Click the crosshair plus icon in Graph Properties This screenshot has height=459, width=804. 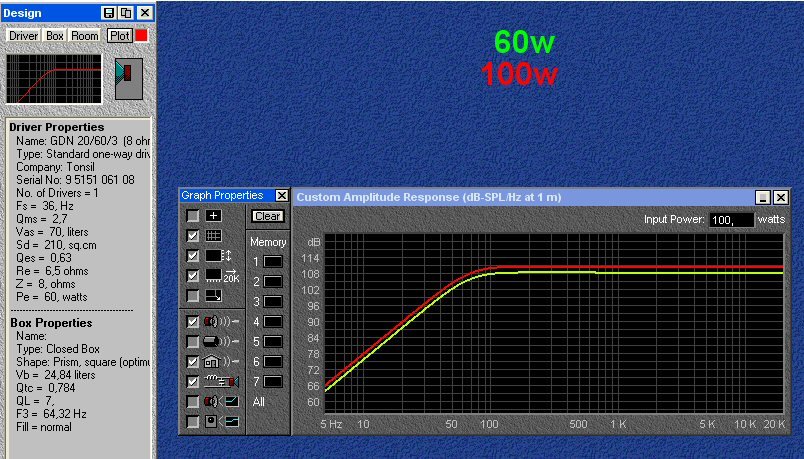(x=213, y=216)
